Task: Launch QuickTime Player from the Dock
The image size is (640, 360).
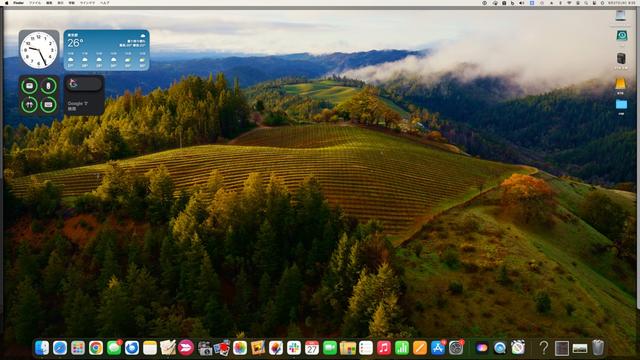Action: [x=500, y=348]
